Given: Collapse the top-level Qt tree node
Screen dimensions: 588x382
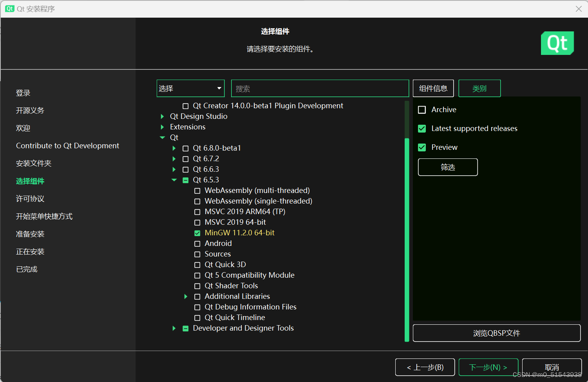Looking at the screenshot, I should point(162,138).
